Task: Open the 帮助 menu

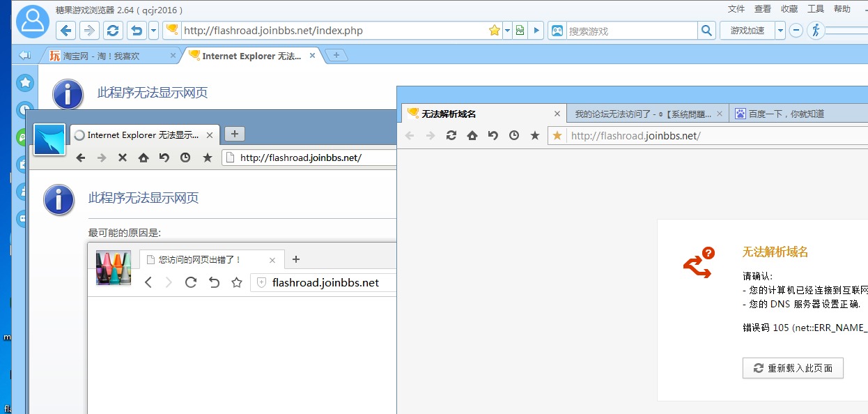Action: pos(842,9)
